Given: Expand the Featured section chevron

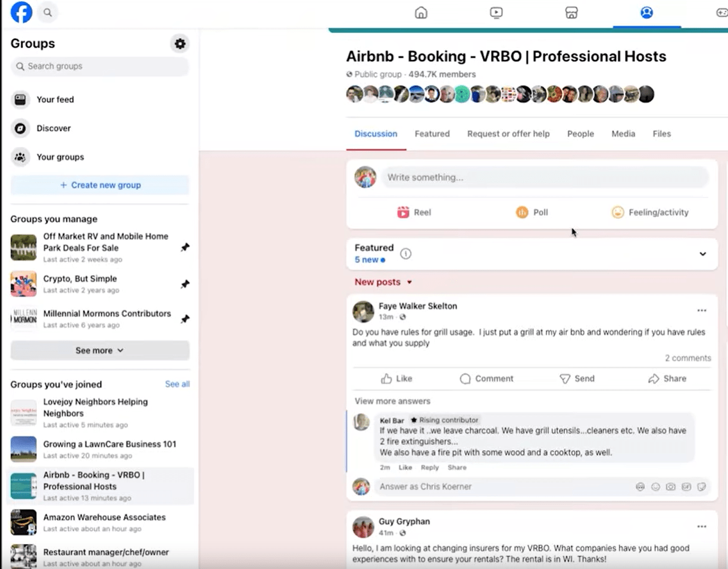Looking at the screenshot, I should [702, 254].
